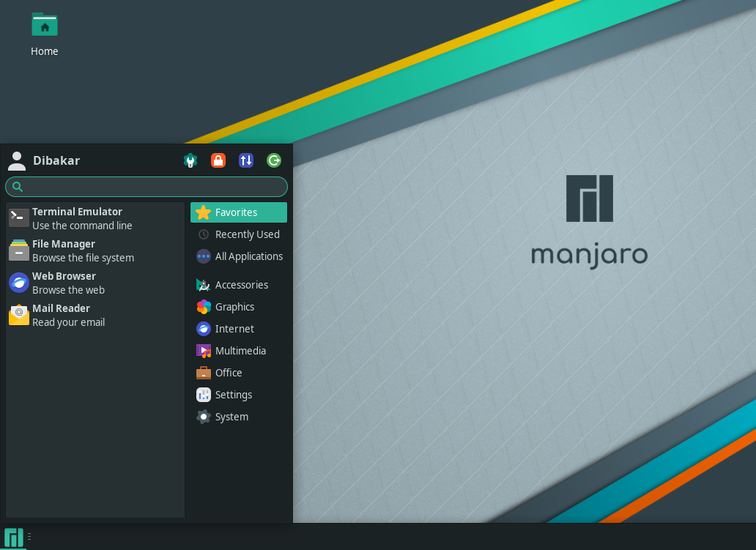Click the application search field
This screenshot has width=756, height=550.
[x=147, y=187]
